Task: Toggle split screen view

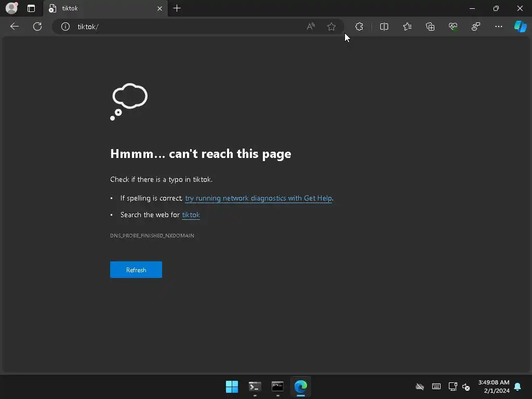Action: [384, 26]
